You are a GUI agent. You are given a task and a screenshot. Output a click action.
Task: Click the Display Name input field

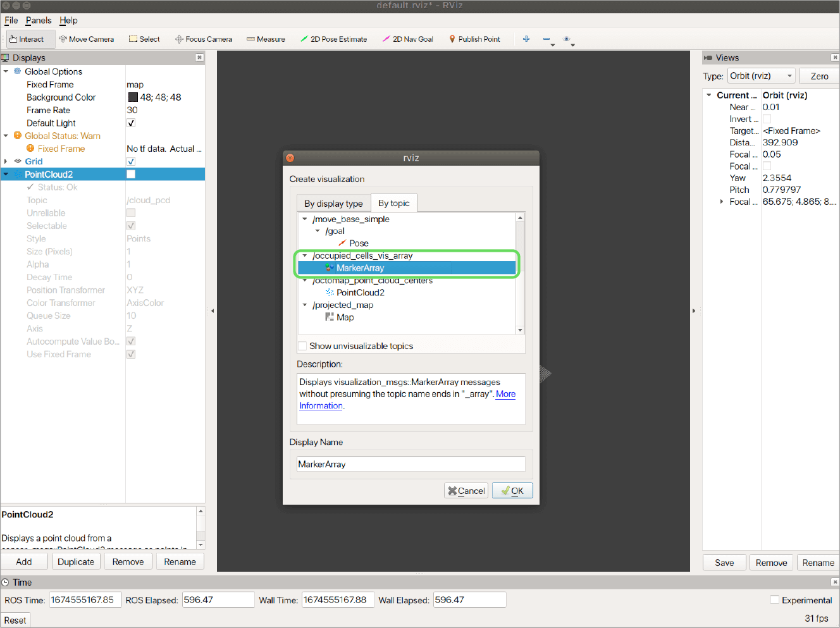pyautogui.click(x=411, y=464)
